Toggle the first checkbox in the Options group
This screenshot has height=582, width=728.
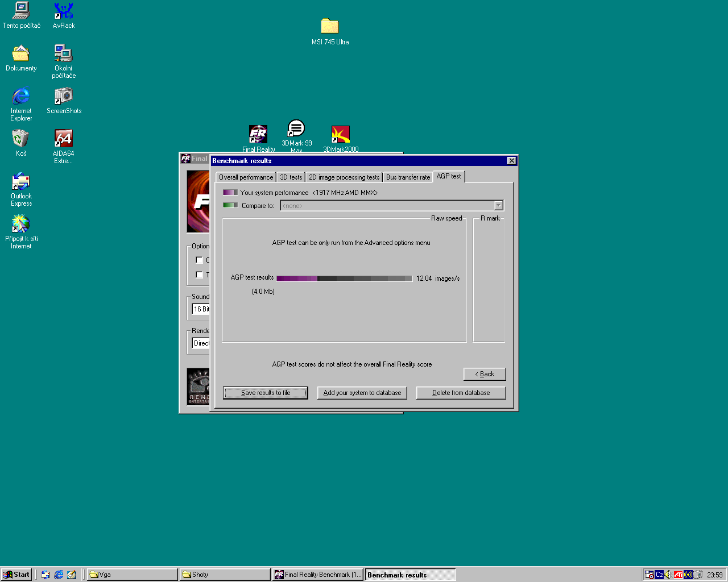point(199,260)
